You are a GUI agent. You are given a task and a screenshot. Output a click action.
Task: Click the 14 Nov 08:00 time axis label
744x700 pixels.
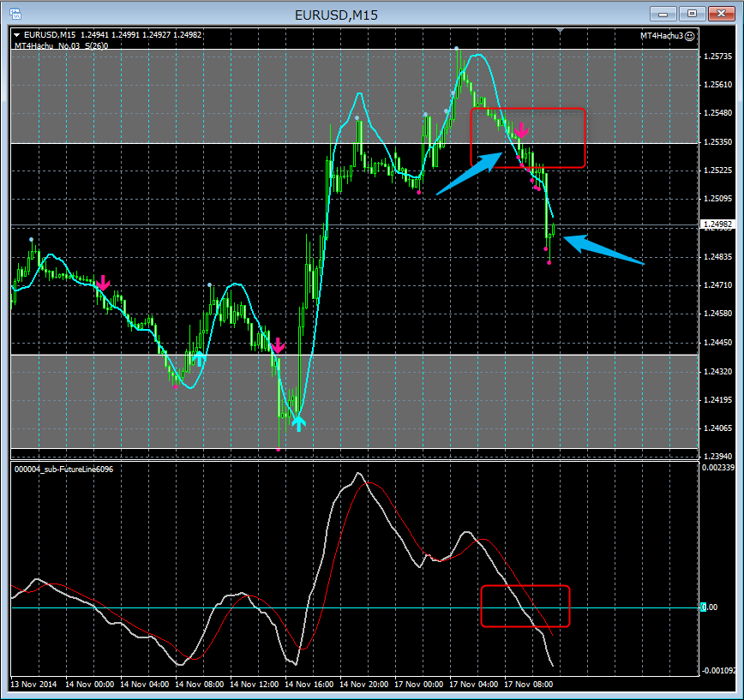click(x=199, y=685)
